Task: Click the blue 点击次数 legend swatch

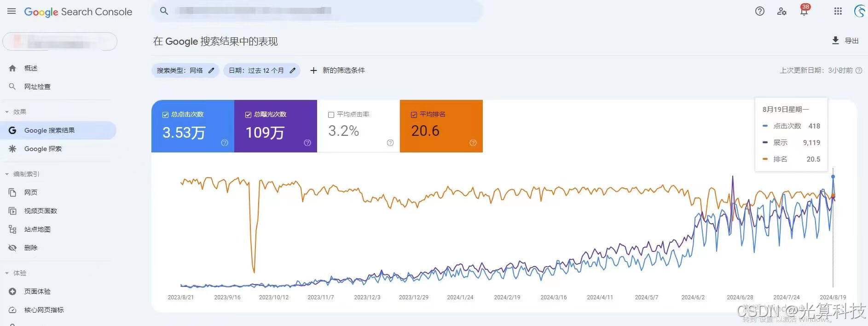Action: tap(765, 126)
